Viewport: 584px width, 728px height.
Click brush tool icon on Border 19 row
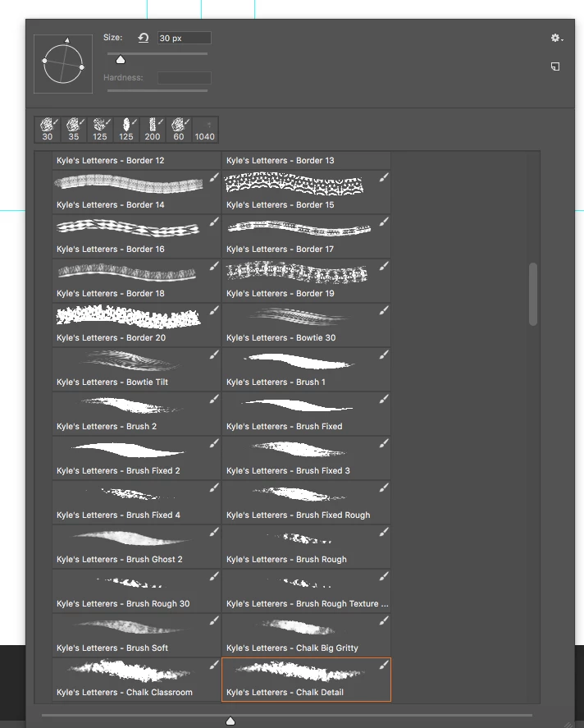[x=384, y=266]
